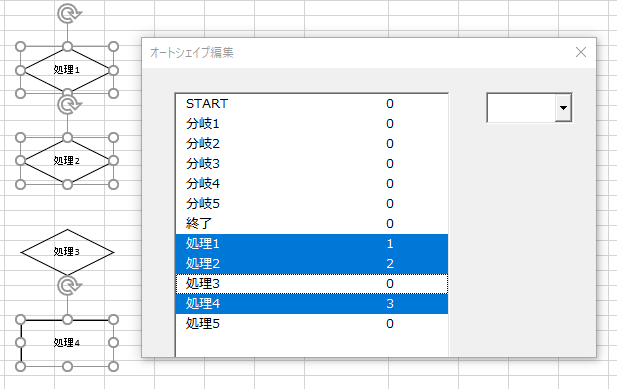Open the combo box dropdown arrow
The height and width of the screenshot is (389, 617).
pos(563,108)
